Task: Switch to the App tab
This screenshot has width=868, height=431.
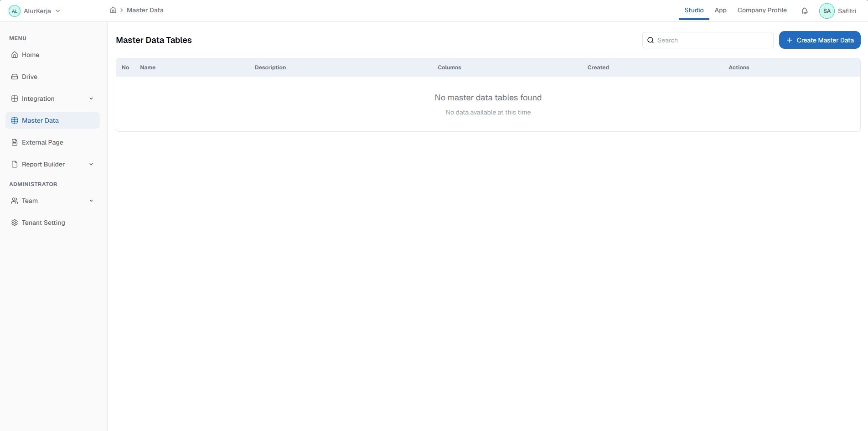Action: (720, 10)
